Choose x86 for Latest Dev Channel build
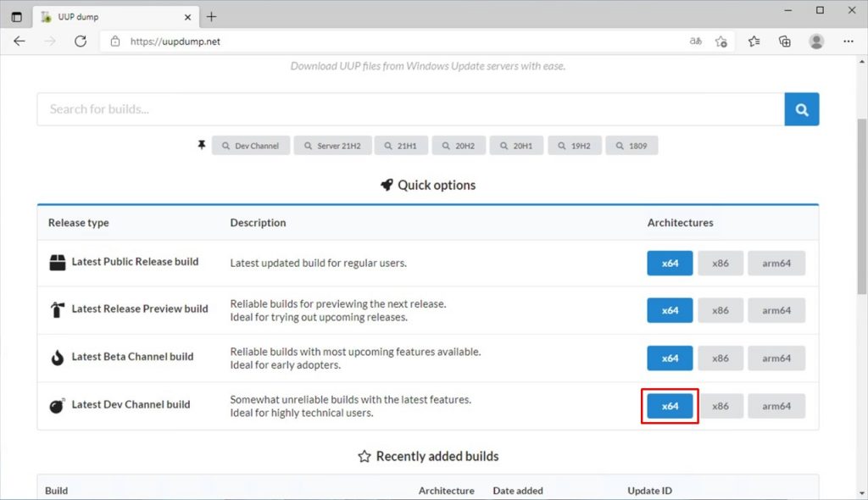868x500 pixels. 721,406
